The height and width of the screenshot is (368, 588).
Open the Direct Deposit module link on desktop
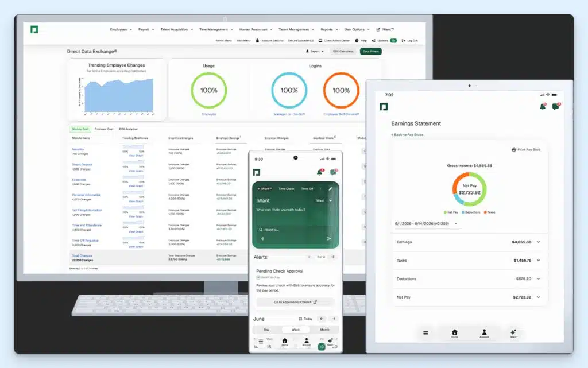click(x=82, y=165)
